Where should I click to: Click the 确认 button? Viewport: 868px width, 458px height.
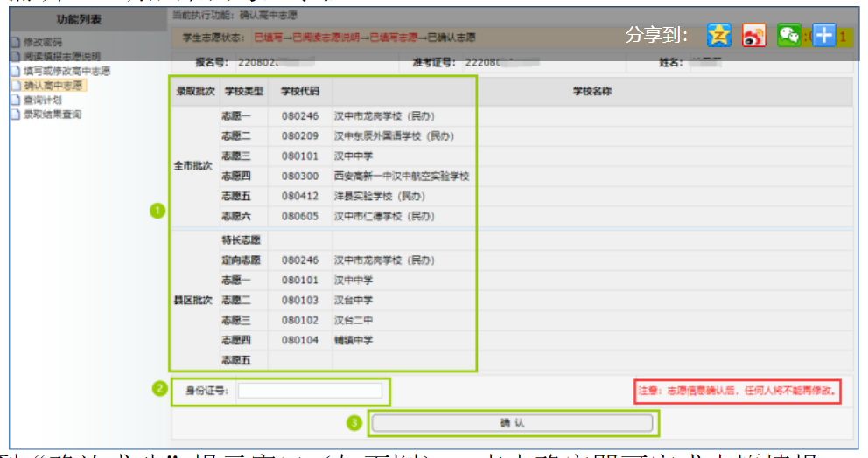[x=512, y=423]
